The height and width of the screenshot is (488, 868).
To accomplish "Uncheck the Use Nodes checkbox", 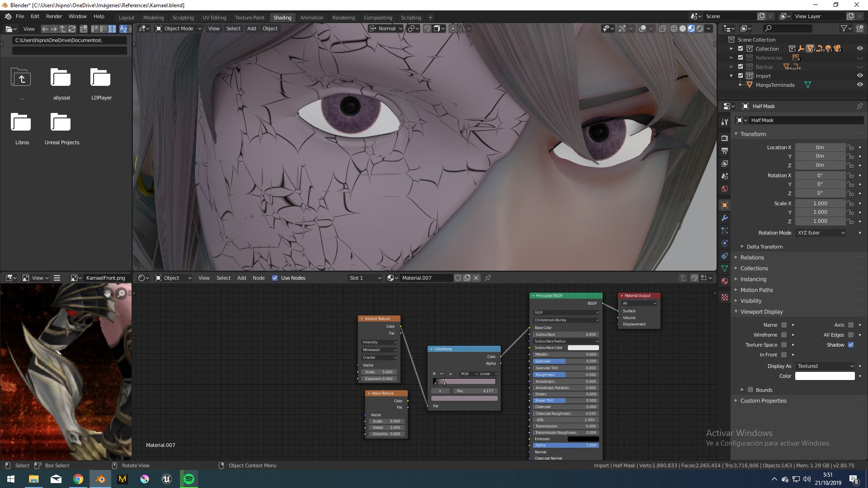I will 275,278.
